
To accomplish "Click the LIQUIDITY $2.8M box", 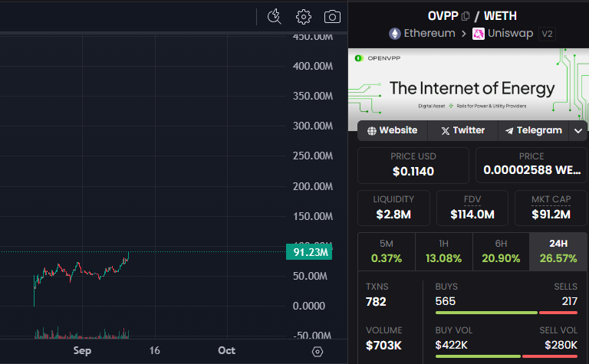I will 393,208.
